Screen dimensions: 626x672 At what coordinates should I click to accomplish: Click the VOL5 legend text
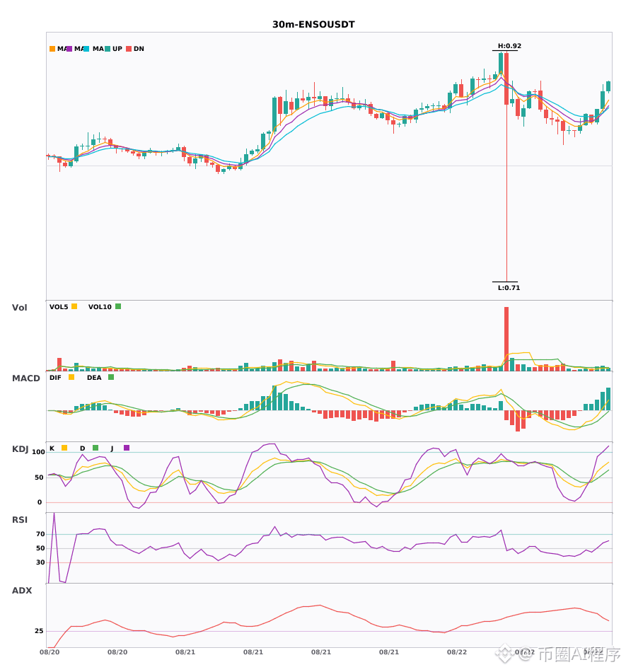pyautogui.click(x=59, y=307)
